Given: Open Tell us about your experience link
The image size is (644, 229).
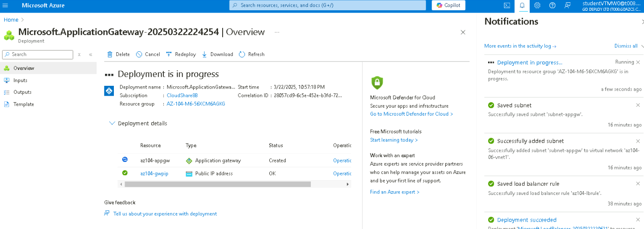Looking at the screenshot, I should pyautogui.click(x=165, y=214).
